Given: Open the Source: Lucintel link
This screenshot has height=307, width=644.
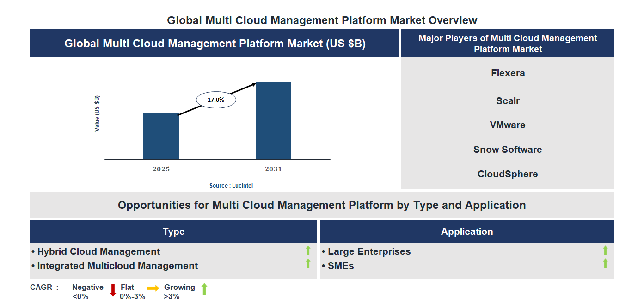Looking at the screenshot, I should tap(230, 185).
